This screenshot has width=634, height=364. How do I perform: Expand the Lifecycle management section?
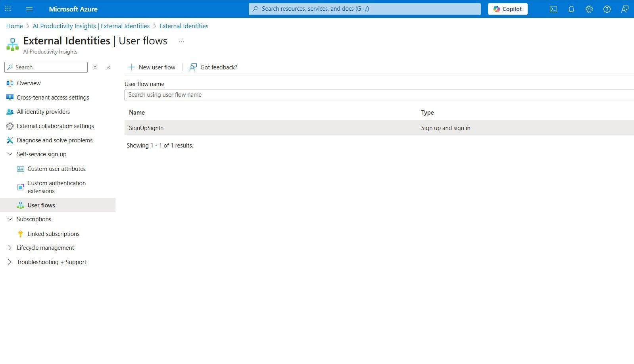(x=10, y=248)
